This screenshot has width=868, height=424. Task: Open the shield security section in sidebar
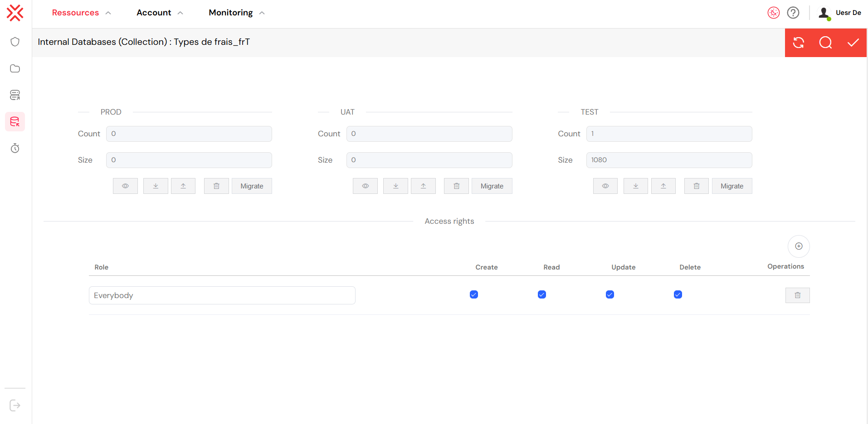(15, 41)
